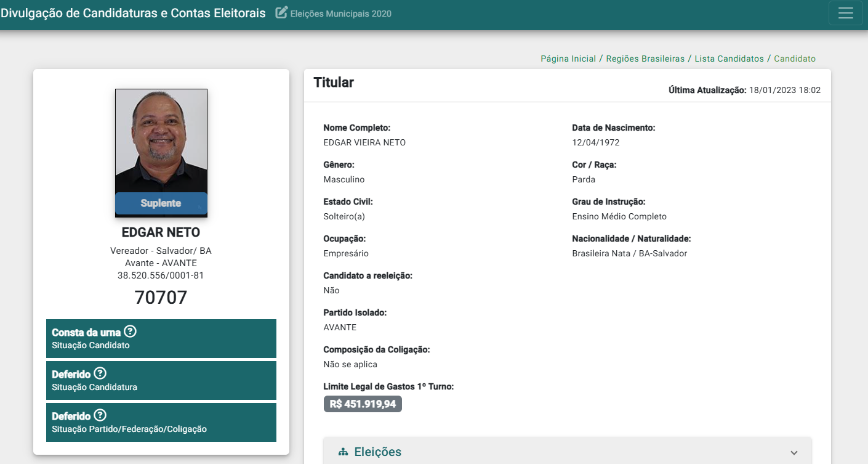Click the Empresário occupation value
868x464 pixels.
click(346, 253)
